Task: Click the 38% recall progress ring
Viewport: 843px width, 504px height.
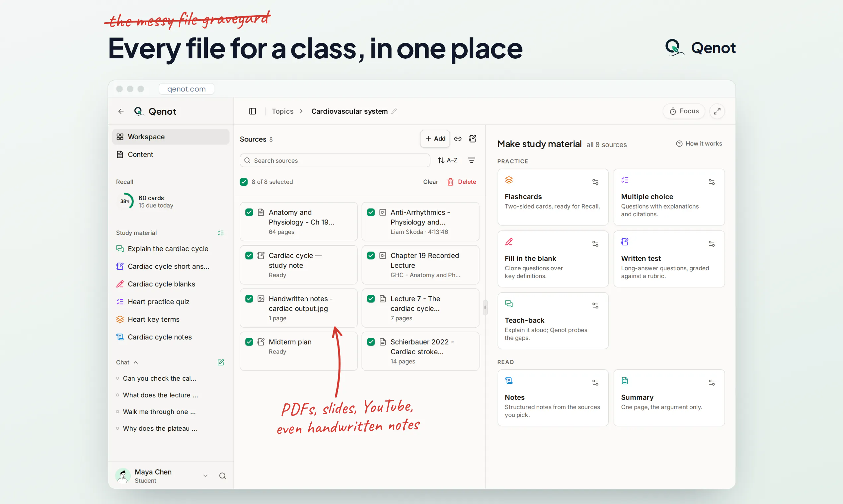Action: click(125, 201)
